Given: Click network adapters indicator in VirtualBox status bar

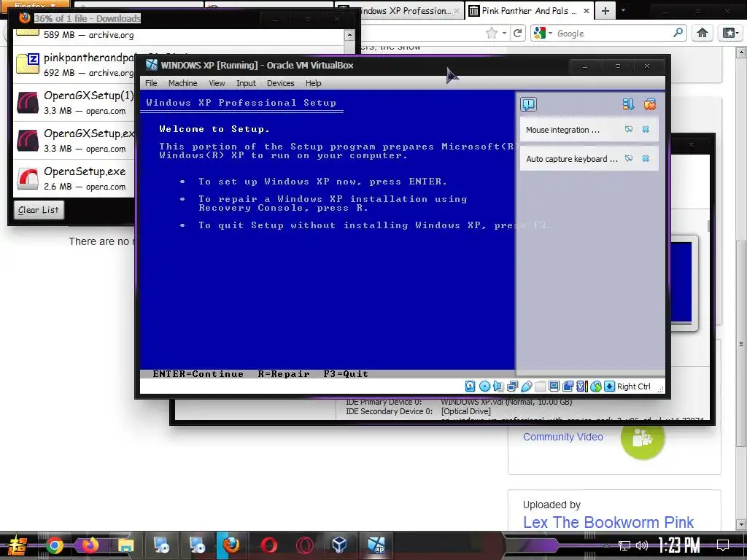Looking at the screenshot, I should coord(513,386).
